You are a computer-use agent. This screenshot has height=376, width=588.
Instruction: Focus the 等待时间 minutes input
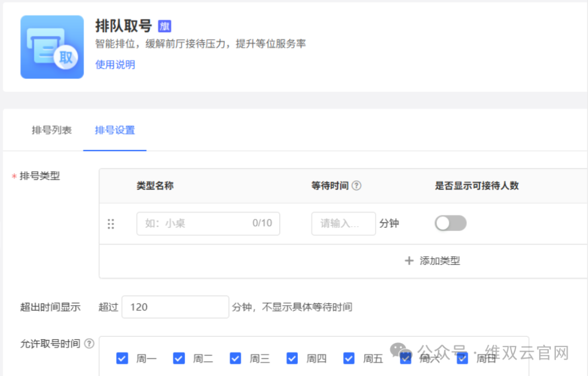coord(343,223)
